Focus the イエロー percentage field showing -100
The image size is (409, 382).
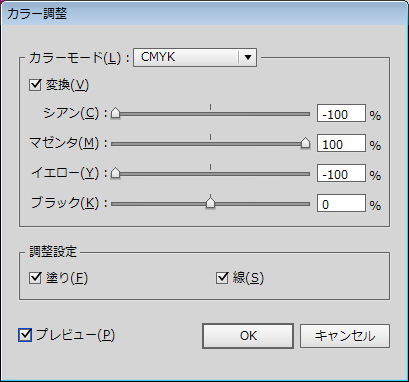click(x=341, y=173)
